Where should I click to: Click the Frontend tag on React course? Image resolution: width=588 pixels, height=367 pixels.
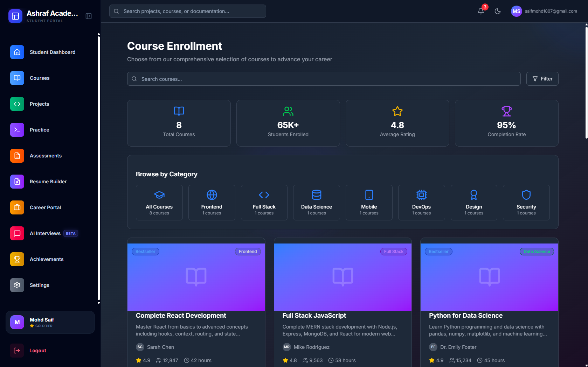point(248,252)
